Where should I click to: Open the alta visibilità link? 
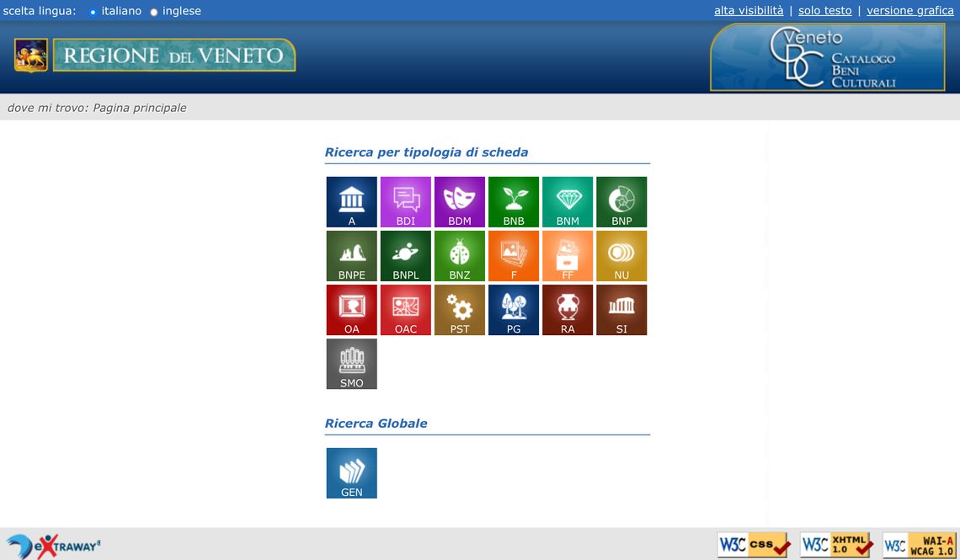click(748, 11)
